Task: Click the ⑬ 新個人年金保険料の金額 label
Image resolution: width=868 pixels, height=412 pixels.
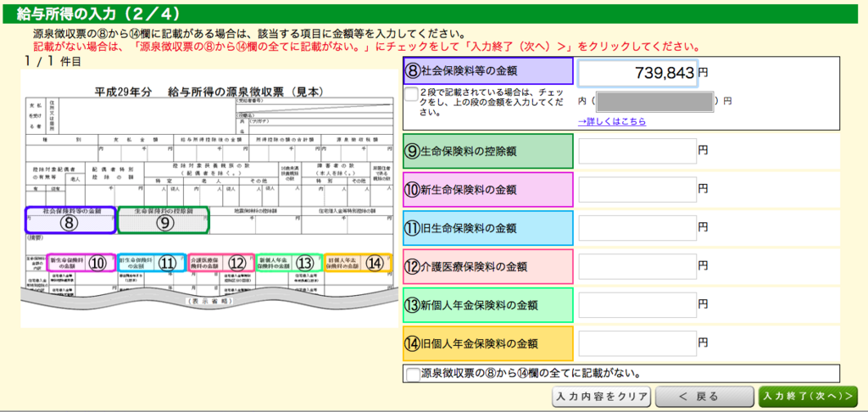Action: tap(488, 304)
